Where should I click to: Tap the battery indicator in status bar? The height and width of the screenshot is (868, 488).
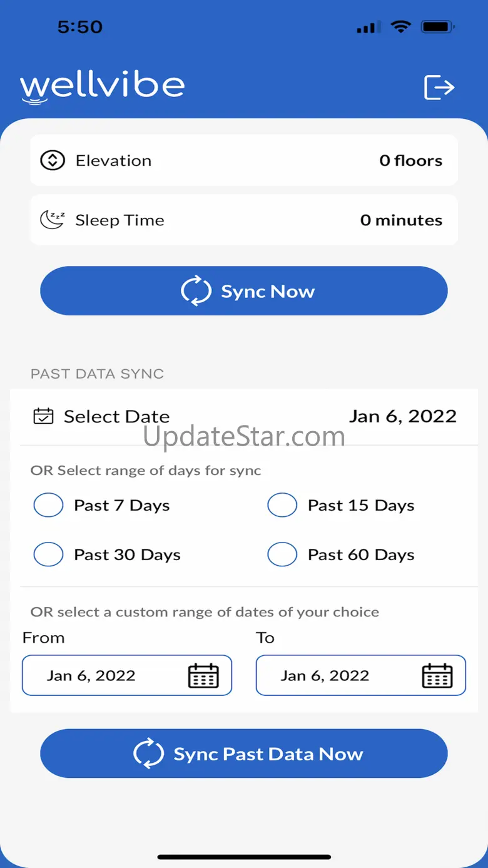point(438,27)
